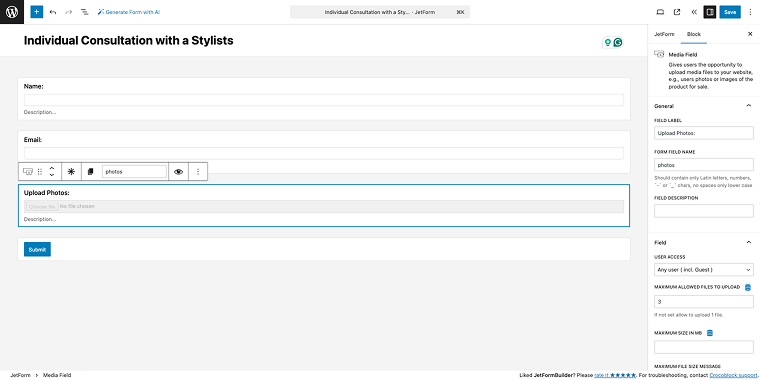Click the form title heading
This screenshot has width=760, height=380.
click(128, 41)
